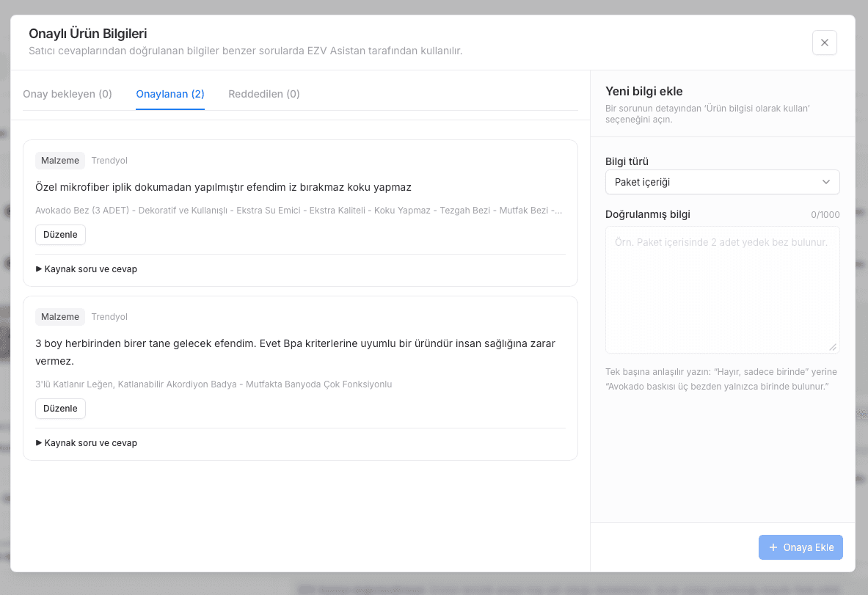Edit the katlanır leğen info with Düzenle

tap(60, 409)
